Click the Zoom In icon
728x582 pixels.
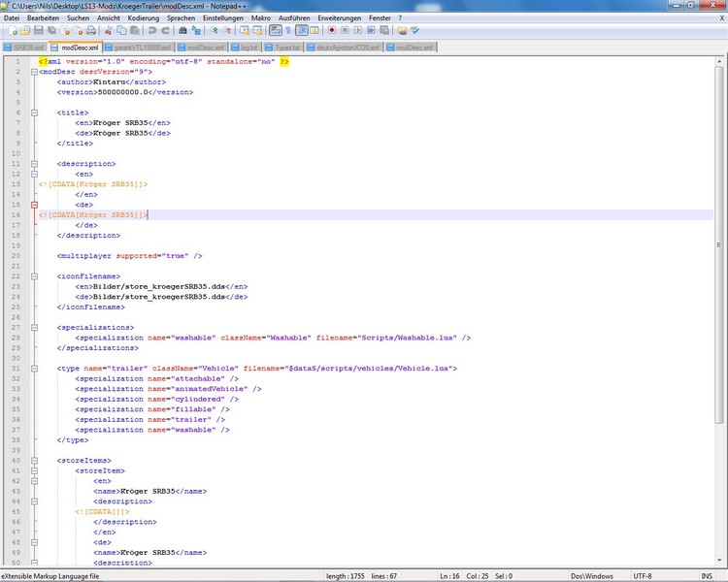214,31
